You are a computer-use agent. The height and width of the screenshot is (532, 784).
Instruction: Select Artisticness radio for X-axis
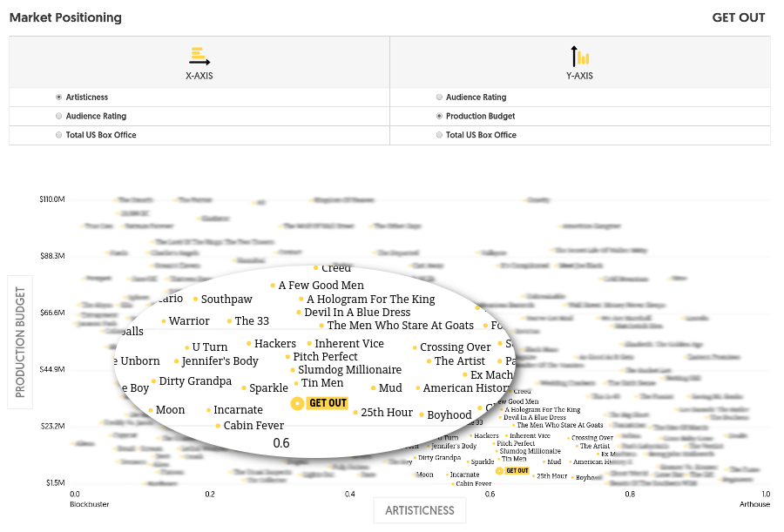click(58, 97)
